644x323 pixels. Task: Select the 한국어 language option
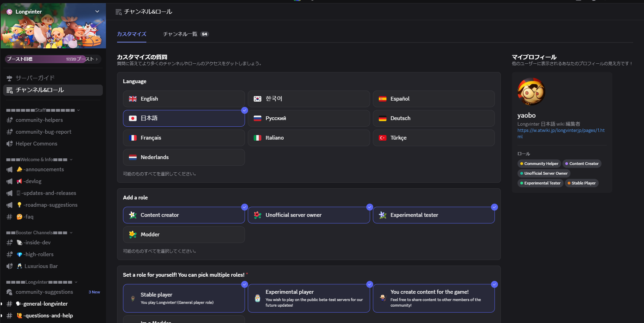(309, 99)
